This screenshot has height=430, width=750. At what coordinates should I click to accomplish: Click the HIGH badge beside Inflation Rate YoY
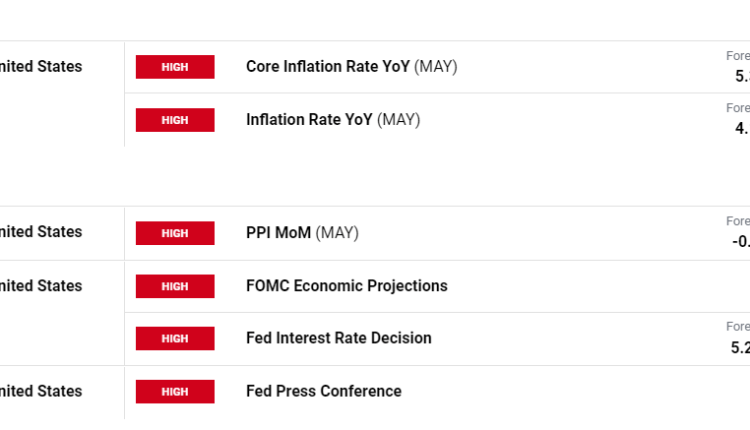point(175,120)
